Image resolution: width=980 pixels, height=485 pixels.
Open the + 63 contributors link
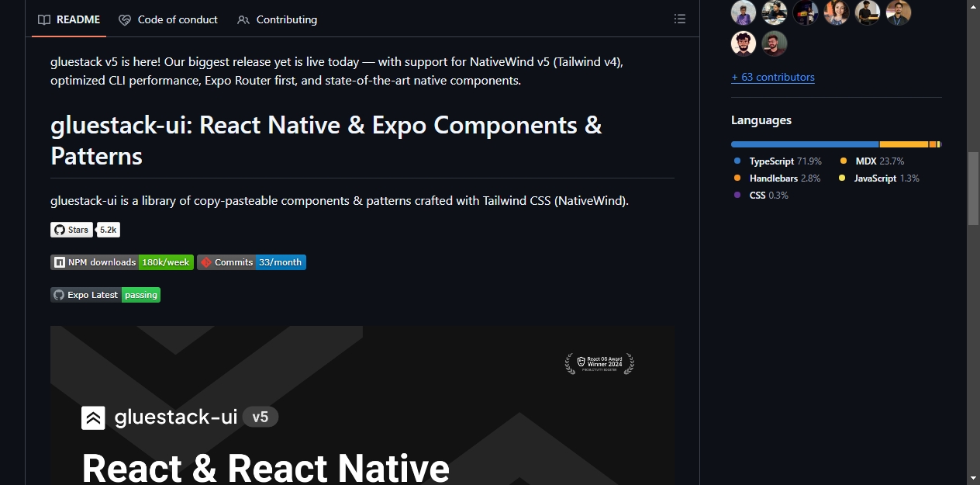point(773,77)
